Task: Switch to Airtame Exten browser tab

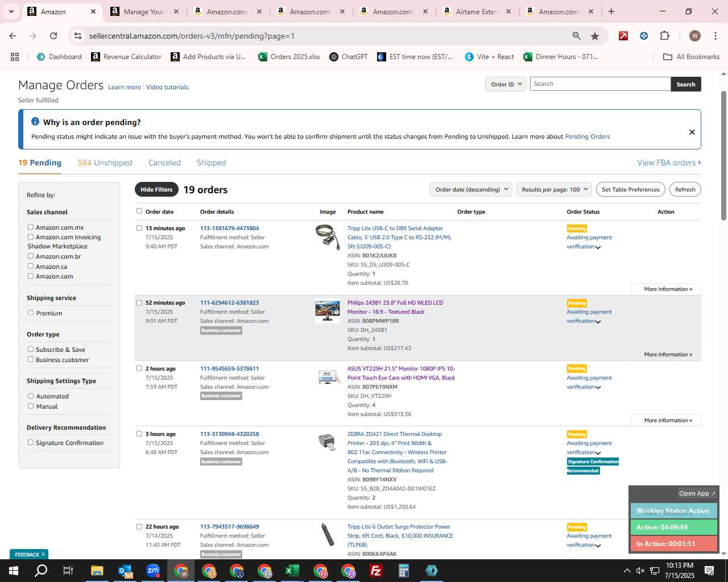Action: point(477,11)
